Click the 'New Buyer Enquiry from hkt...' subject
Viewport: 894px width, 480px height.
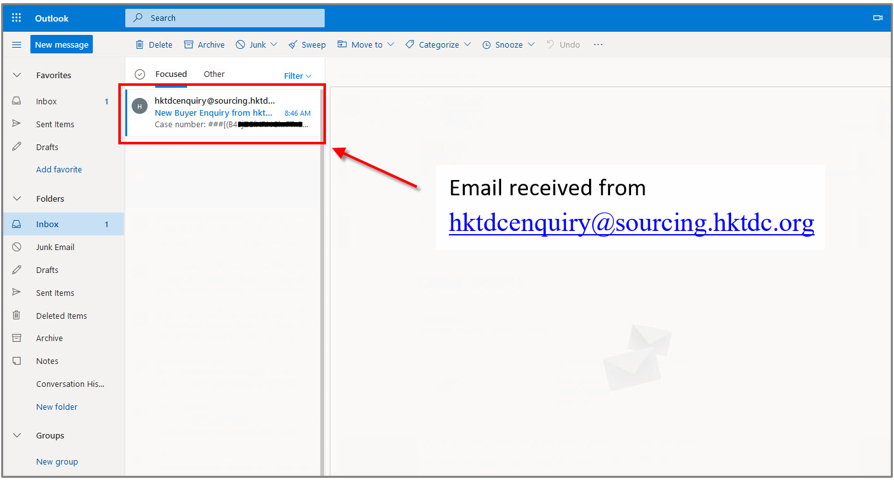coord(213,113)
